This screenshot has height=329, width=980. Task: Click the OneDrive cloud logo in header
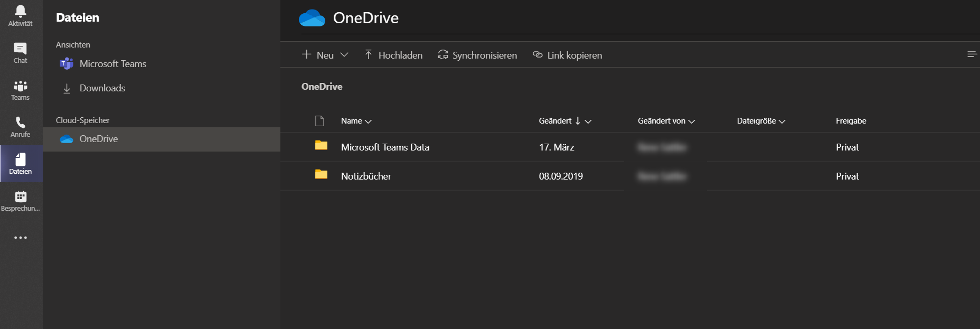click(312, 18)
